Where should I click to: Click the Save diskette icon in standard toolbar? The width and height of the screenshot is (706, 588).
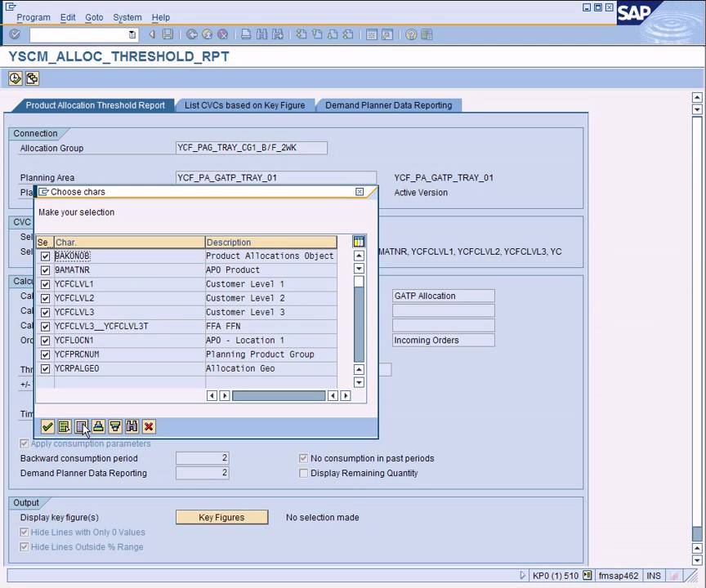tap(168, 34)
